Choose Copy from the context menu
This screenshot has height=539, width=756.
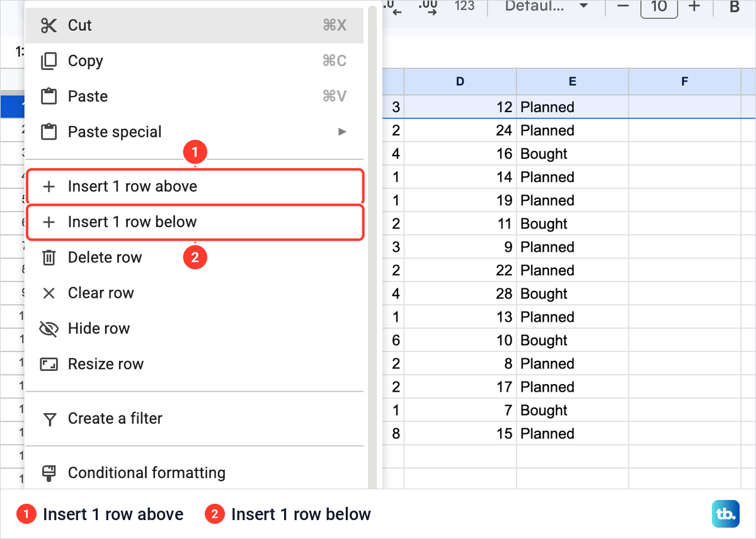point(195,61)
